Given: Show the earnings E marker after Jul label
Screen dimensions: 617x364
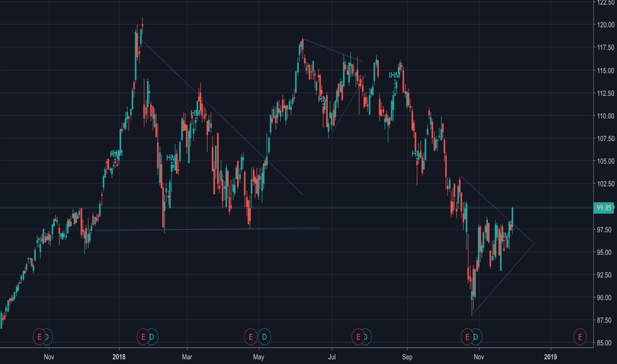Looking at the screenshot, I should (x=358, y=337).
